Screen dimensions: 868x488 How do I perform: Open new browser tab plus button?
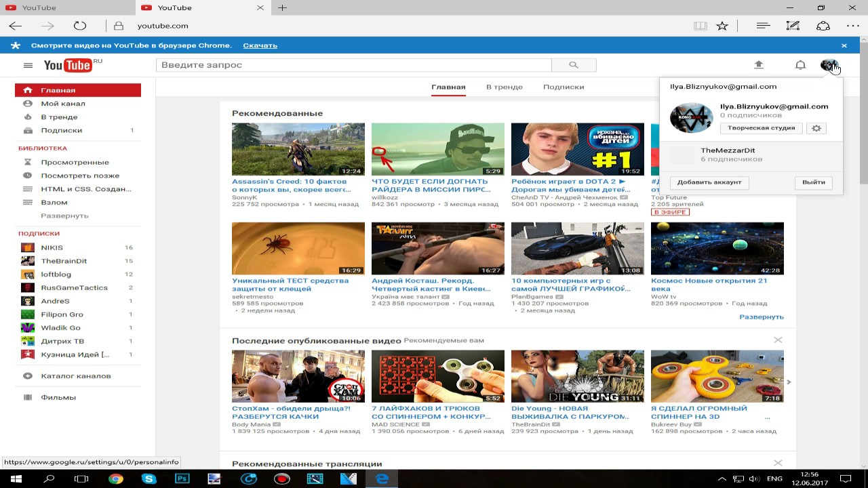click(282, 7)
